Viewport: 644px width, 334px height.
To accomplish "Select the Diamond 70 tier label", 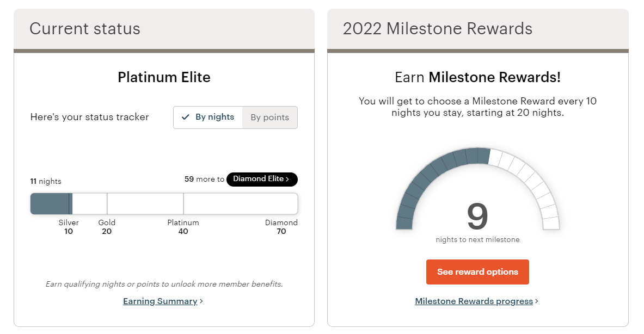I will pyautogui.click(x=281, y=227).
